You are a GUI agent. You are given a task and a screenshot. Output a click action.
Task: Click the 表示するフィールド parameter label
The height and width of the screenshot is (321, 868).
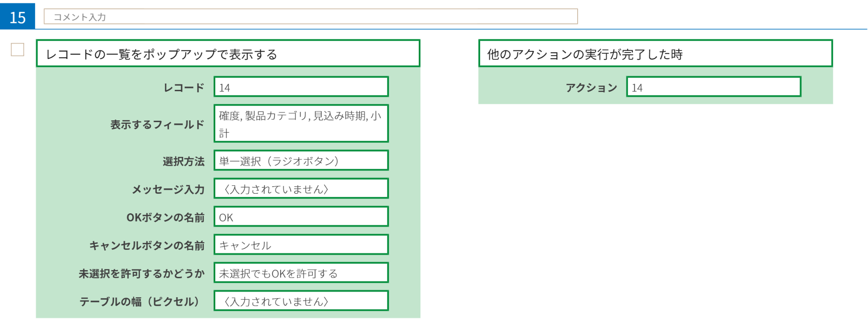click(157, 124)
